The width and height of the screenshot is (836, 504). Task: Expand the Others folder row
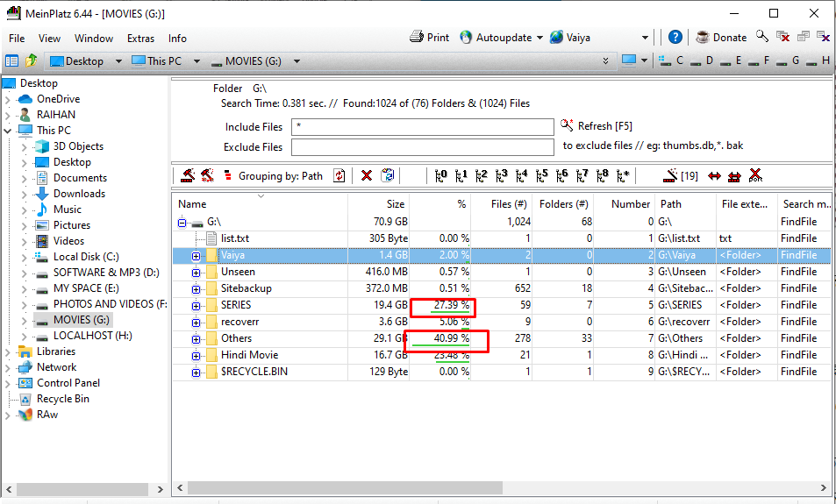tap(196, 339)
